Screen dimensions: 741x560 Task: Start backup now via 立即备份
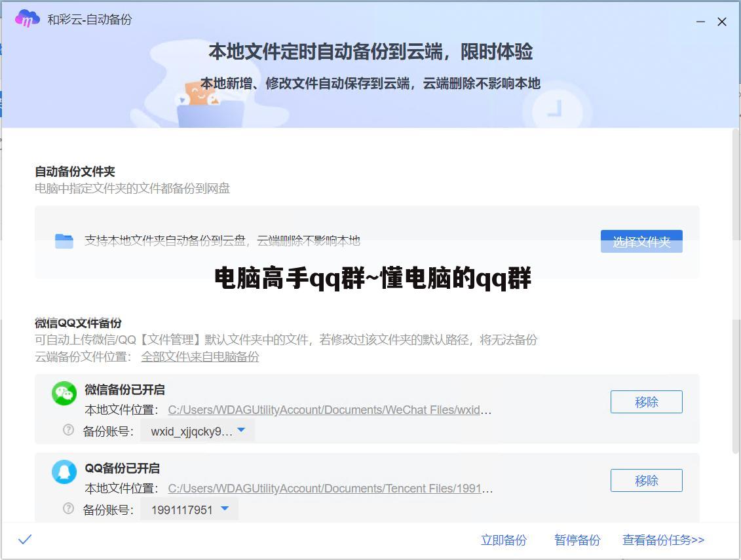503,540
